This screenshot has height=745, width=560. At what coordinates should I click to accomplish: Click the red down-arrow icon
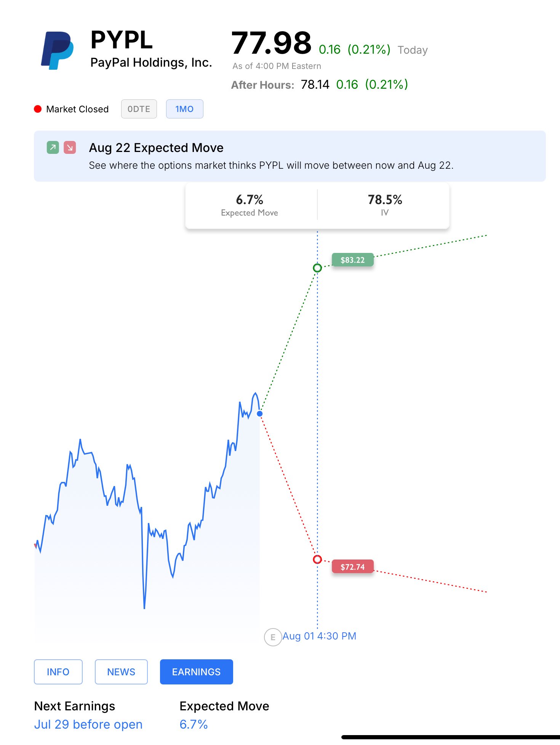[70, 147]
